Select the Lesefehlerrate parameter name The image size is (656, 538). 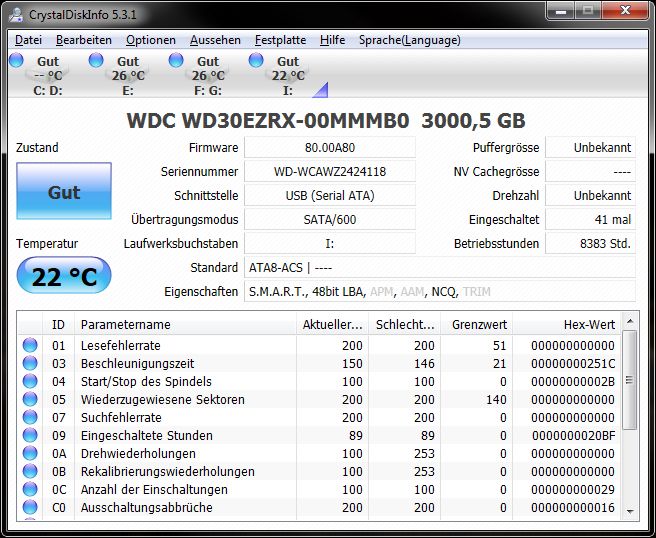[x=120, y=346]
